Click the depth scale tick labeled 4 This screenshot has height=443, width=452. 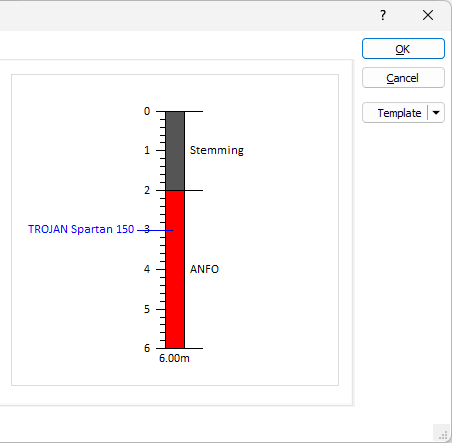(147, 269)
